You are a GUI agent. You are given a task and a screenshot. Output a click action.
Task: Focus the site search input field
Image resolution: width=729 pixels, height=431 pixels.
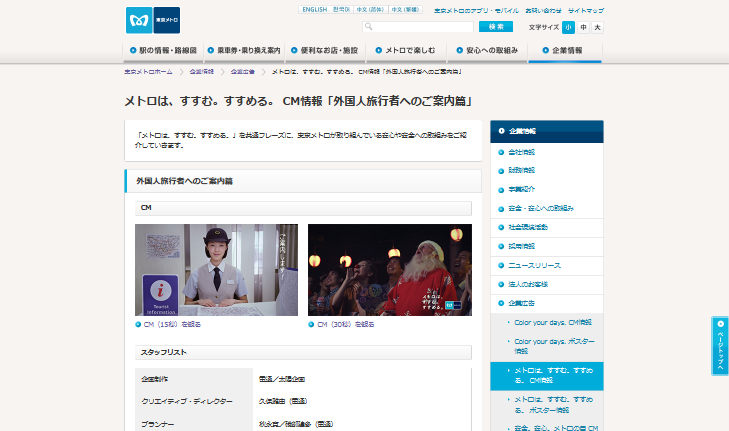tap(418, 27)
